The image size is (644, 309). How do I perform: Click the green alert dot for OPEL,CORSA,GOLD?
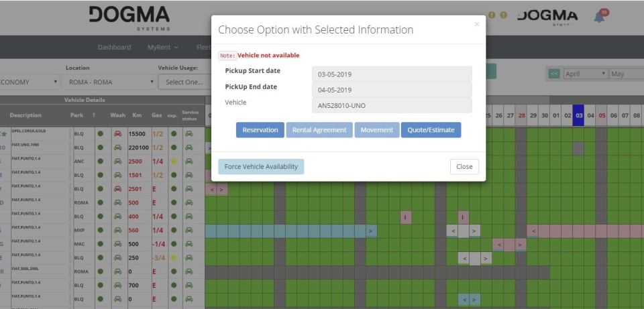pyautogui.click(x=100, y=134)
